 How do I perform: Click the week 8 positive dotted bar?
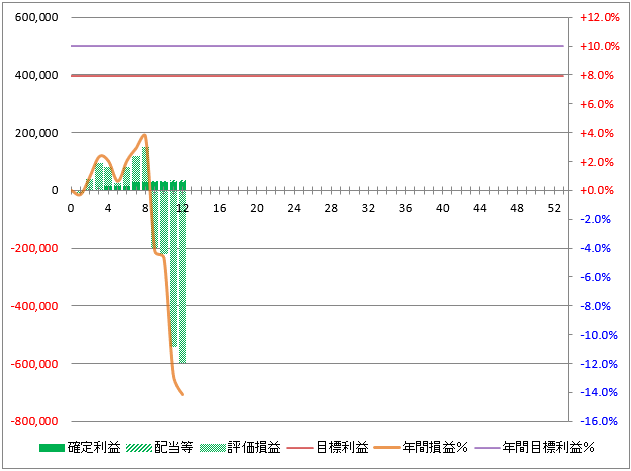point(145,165)
